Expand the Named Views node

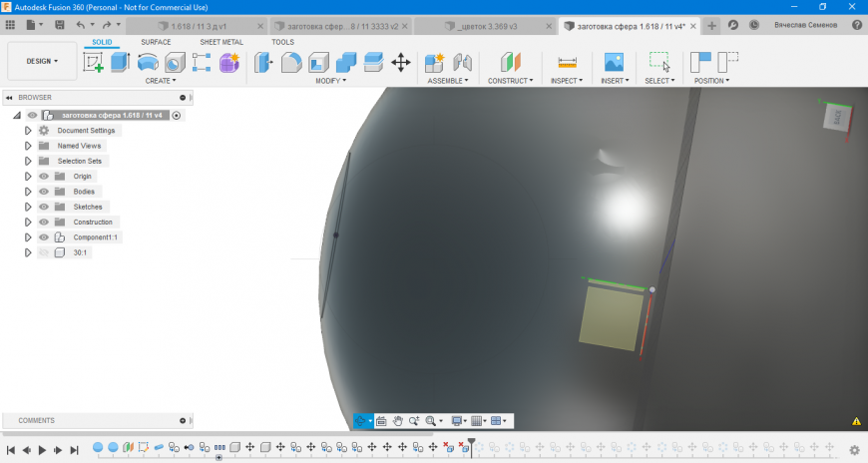point(28,146)
